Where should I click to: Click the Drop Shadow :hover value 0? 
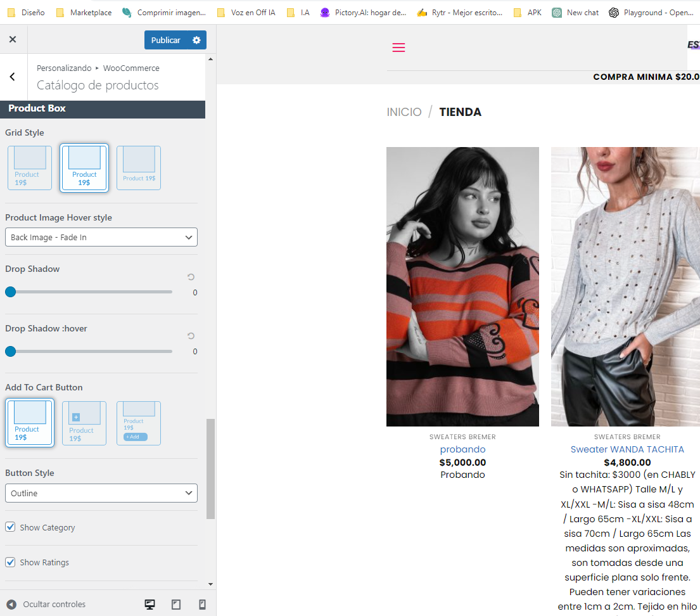pyautogui.click(x=195, y=352)
